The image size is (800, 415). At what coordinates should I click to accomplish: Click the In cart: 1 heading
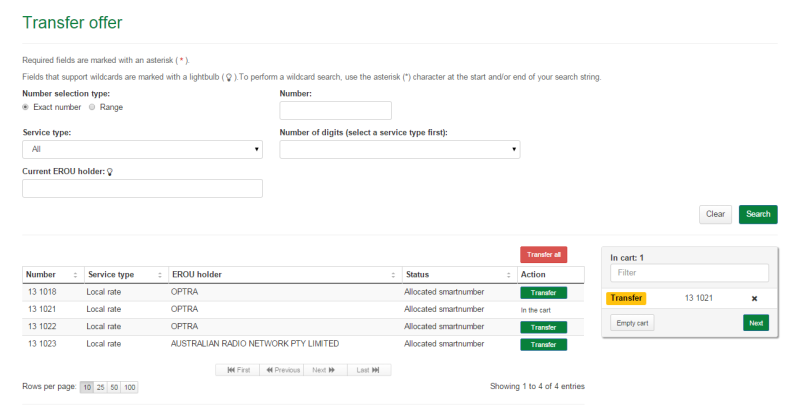[x=627, y=258]
